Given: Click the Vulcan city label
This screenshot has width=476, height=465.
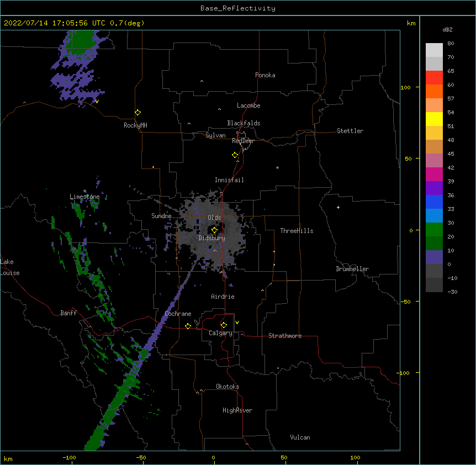Looking at the screenshot, I should pos(300,437).
